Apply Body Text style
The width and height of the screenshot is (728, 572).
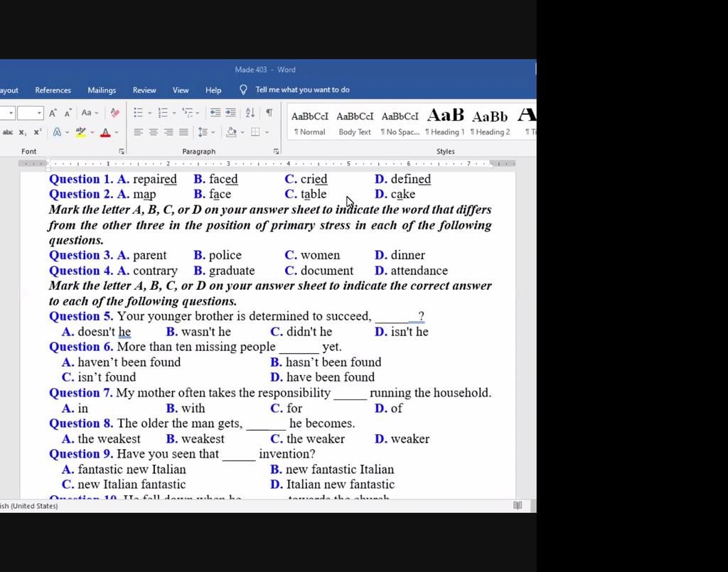355,123
